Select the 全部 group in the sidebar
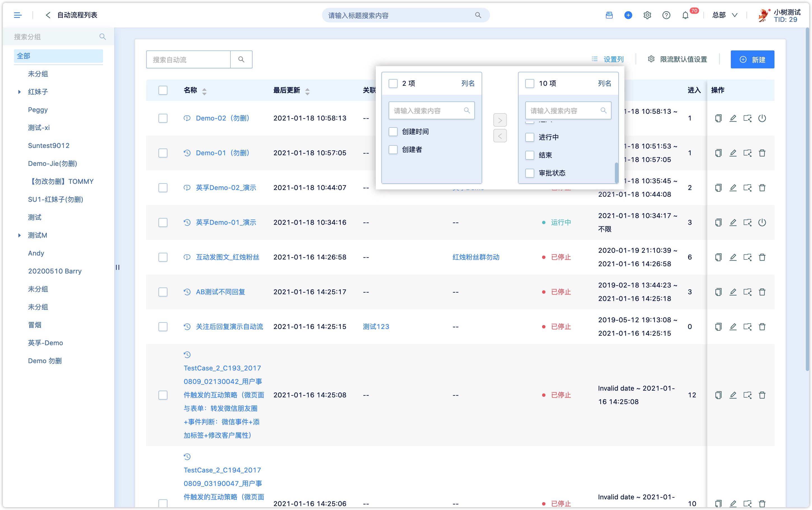 tap(58, 56)
